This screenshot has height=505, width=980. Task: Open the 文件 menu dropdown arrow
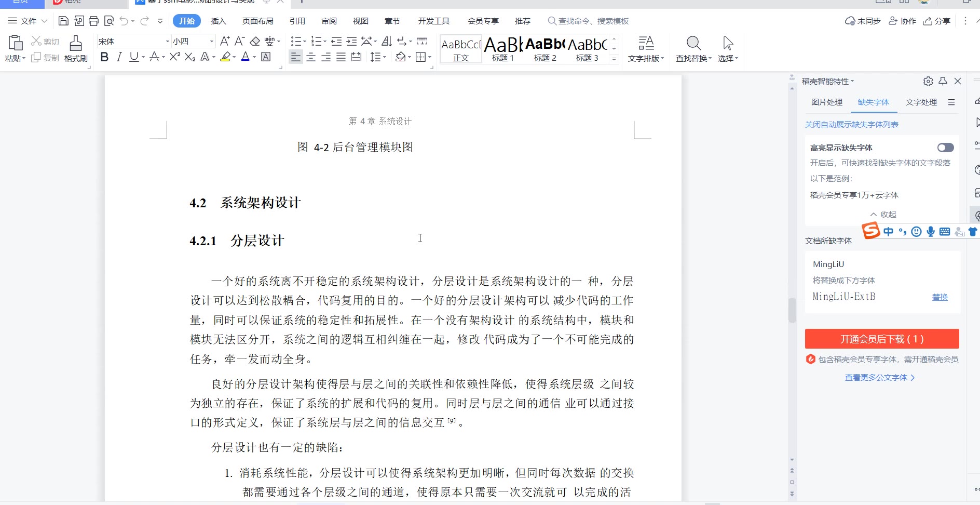pyautogui.click(x=44, y=21)
